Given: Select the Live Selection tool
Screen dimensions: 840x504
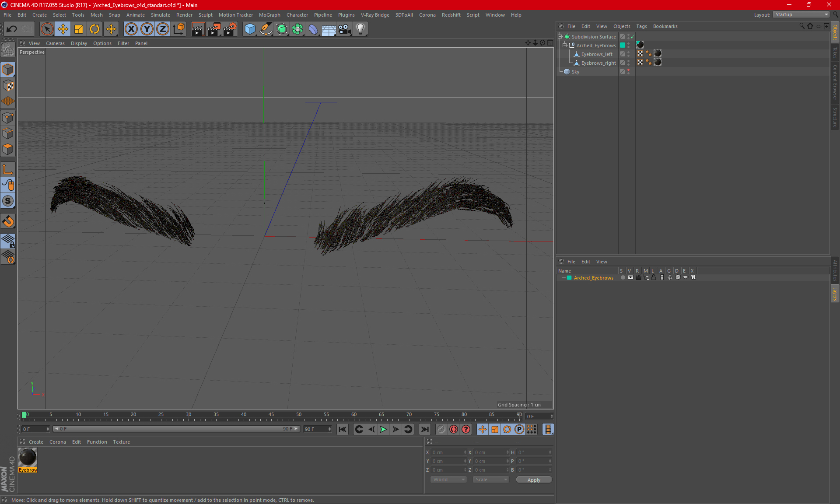Looking at the screenshot, I should click(x=47, y=29).
